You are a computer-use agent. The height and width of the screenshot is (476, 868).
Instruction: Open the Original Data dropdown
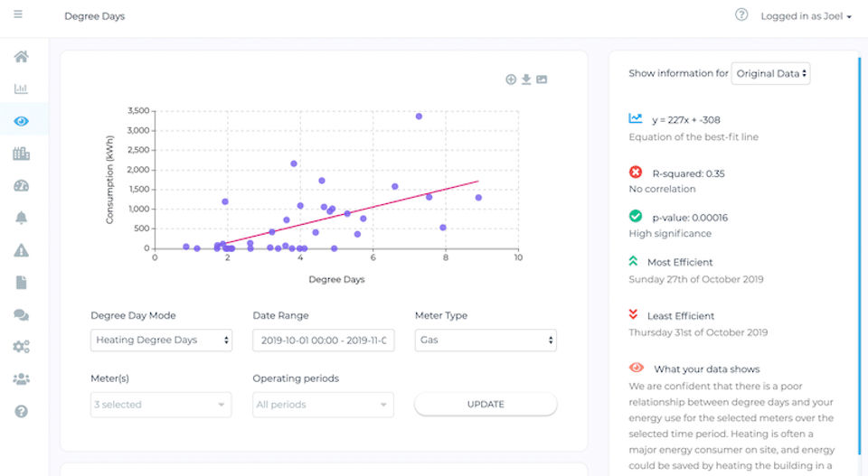click(770, 73)
